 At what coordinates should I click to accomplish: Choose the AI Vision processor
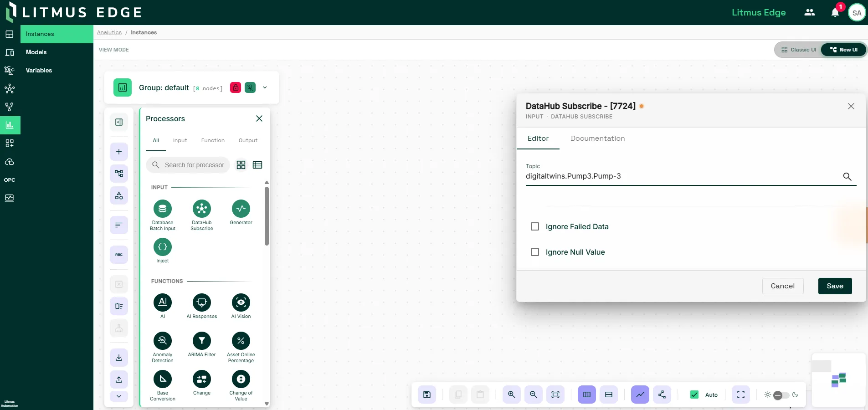tap(241, 302)
